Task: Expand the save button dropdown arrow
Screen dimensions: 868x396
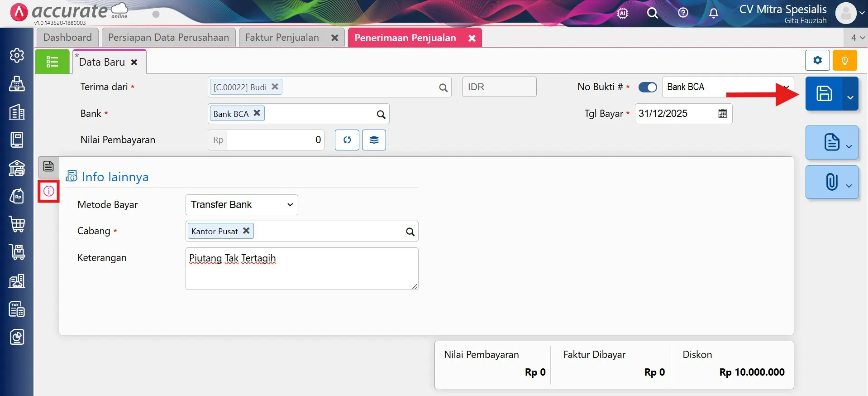Action: pos(850,97)
